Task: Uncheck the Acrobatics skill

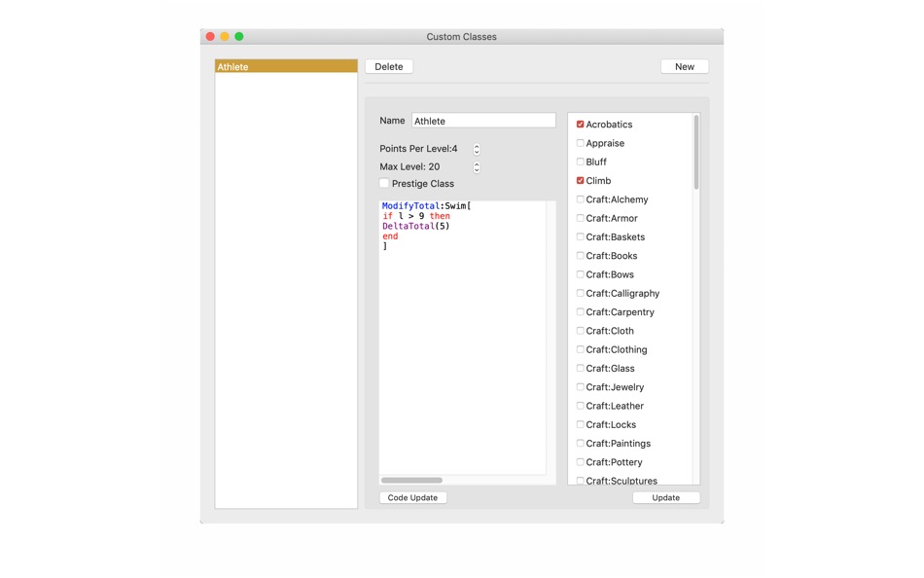Action: [580, 125]
